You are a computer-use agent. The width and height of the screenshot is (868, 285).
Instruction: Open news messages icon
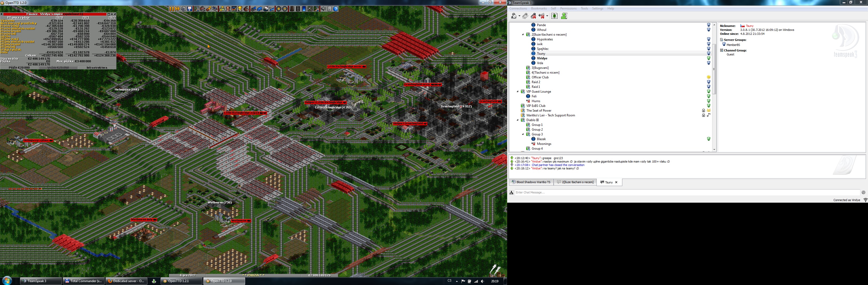[x=330, y=9]
